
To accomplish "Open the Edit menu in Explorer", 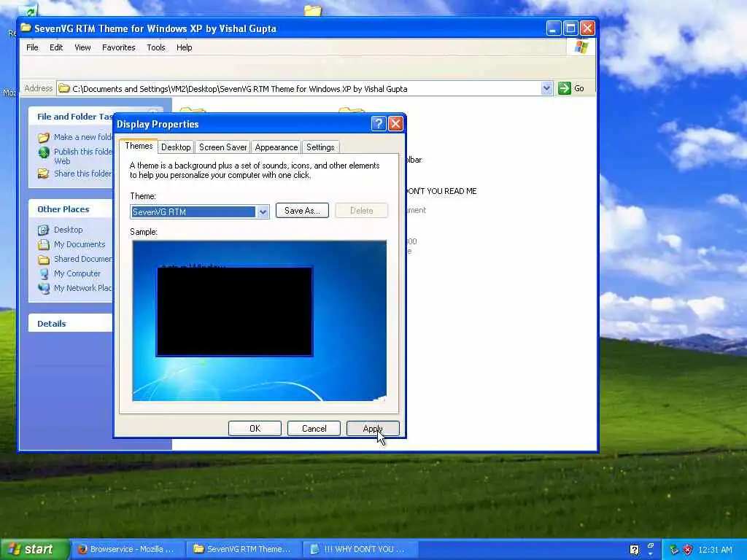I will (56, 47).
